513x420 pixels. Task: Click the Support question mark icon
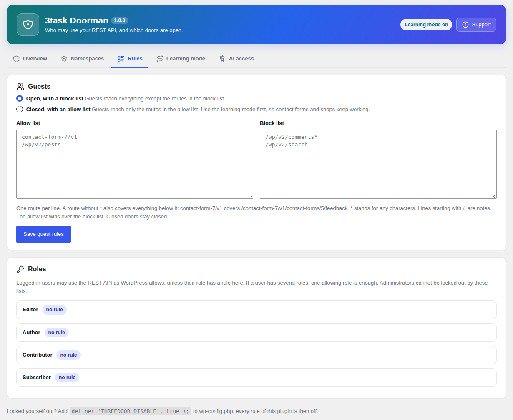(465, 25)
